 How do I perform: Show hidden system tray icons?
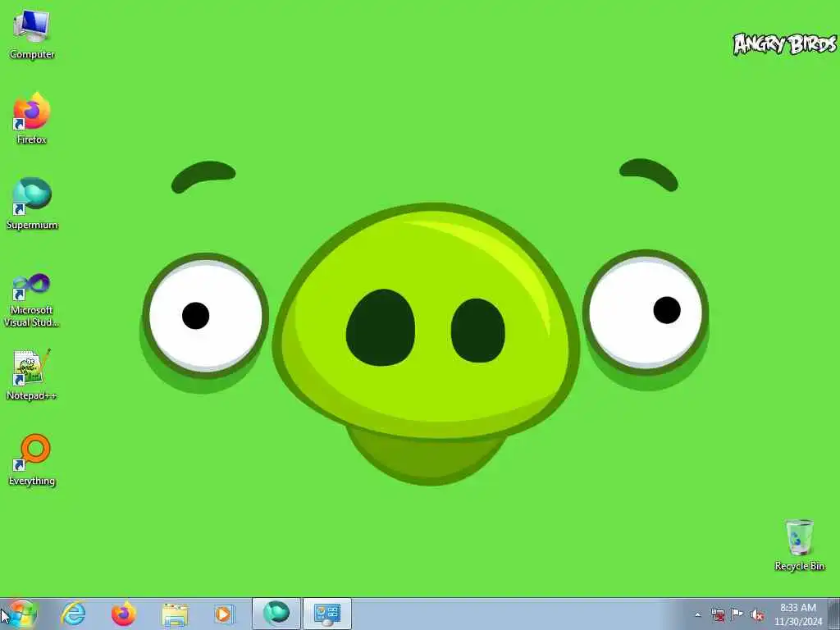[x=697, y=615]
